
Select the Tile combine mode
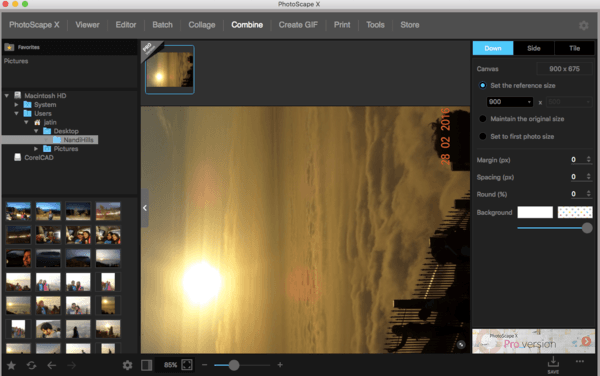point(574,48)
